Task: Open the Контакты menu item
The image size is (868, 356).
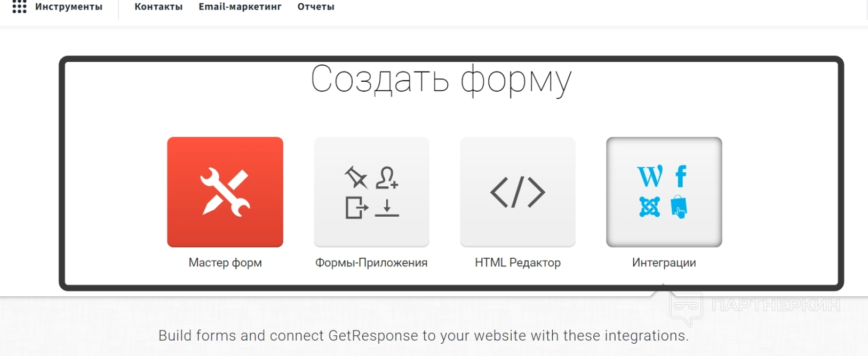Action: click(158, 7)
